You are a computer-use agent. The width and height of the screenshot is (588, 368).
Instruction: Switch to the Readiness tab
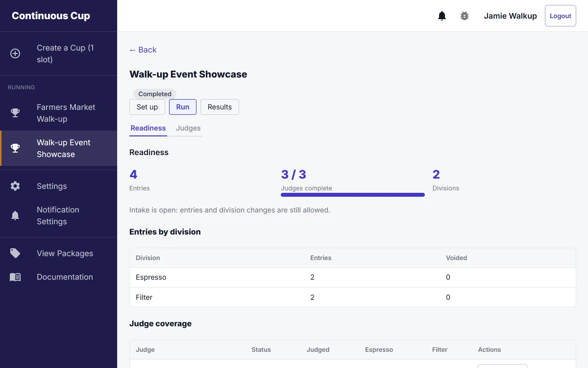coord(148,128)
